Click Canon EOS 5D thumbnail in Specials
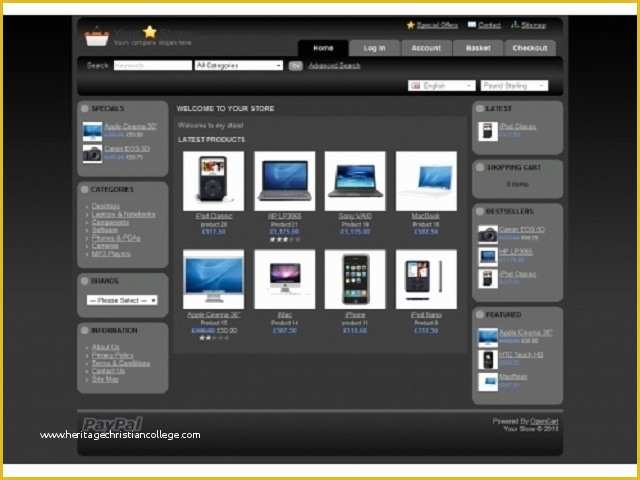 pos(92,154)
